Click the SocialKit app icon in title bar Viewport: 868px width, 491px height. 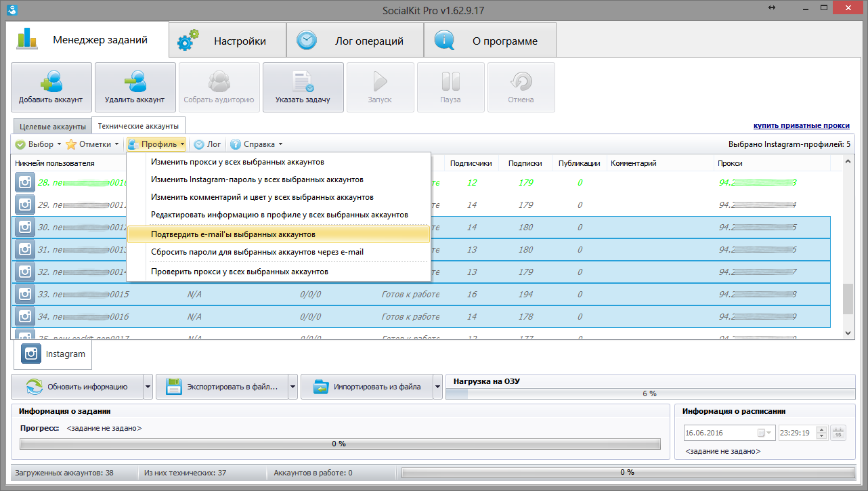[x=11, y=9]
